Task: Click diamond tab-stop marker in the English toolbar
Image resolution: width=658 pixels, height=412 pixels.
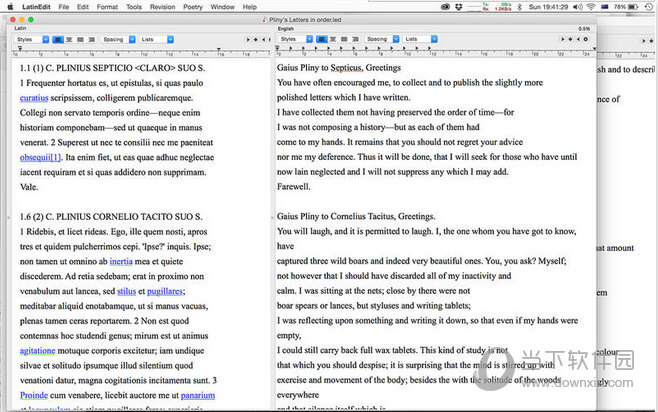Action: pos(570,39)
